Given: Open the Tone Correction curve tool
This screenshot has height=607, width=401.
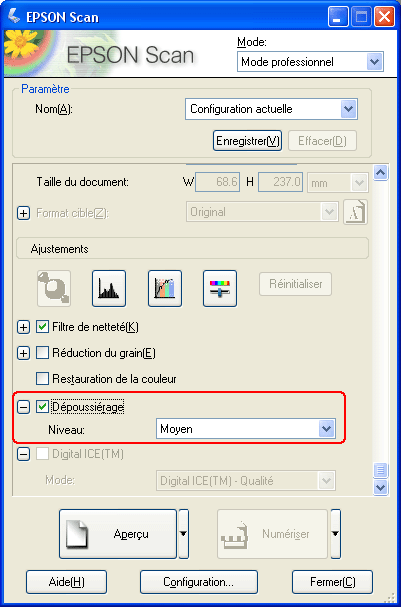Looking at the screenshot, I should click(165, 288).
